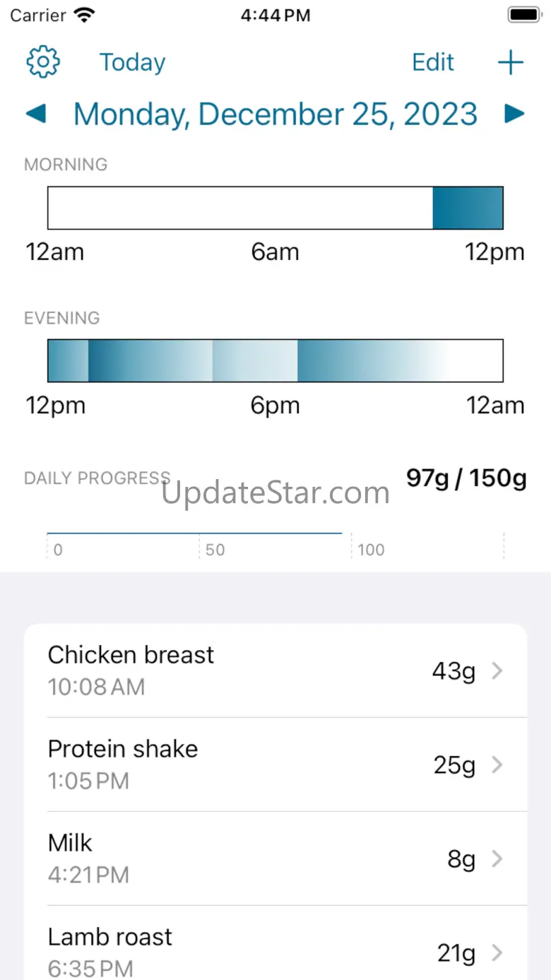
Task: Tap the plus icon to add entry
Action: 510,62
